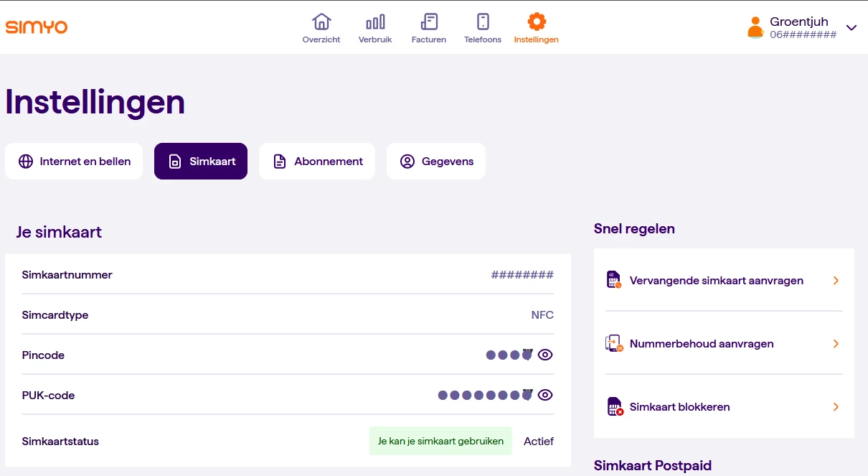Screen dimensions: 868x476
Task: Click 'Je kan je simkaart gebruiken' badge
Action: (x=440, y=442)
